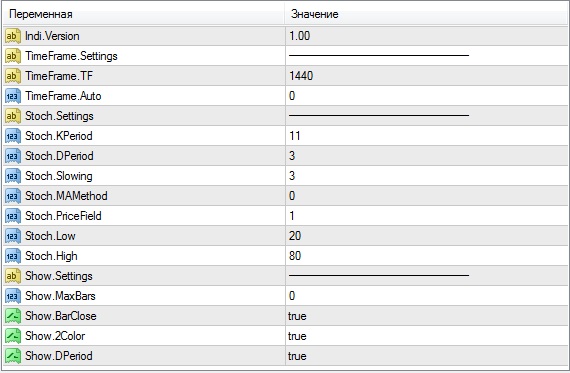Screen dimensions: 570x373
Task: Toggle the Show.BarClose true value
Action: click(297, 316)
